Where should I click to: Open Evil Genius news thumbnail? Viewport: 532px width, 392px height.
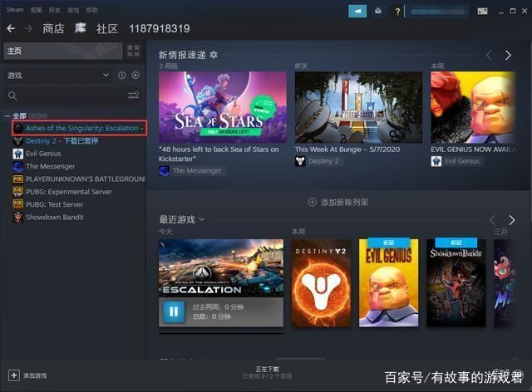473,107
